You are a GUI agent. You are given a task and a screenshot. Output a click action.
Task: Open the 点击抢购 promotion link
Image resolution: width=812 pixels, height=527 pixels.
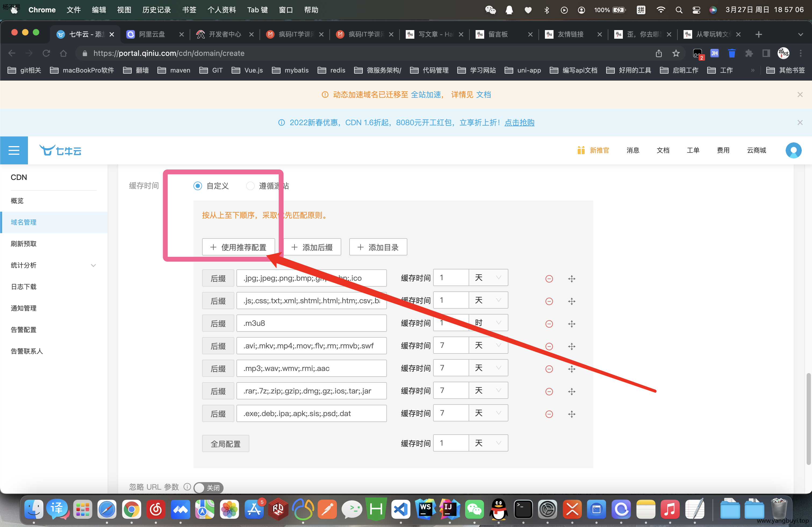coord(519,122)
